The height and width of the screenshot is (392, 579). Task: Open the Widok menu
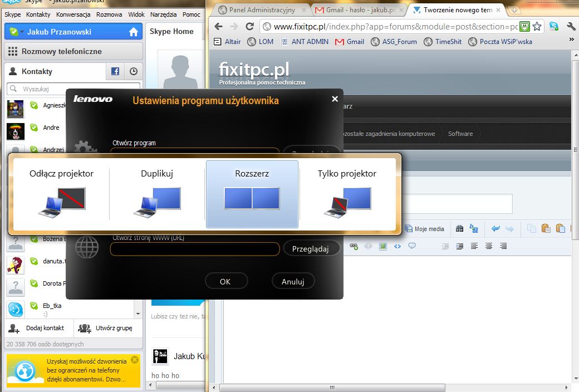point(136,14)
